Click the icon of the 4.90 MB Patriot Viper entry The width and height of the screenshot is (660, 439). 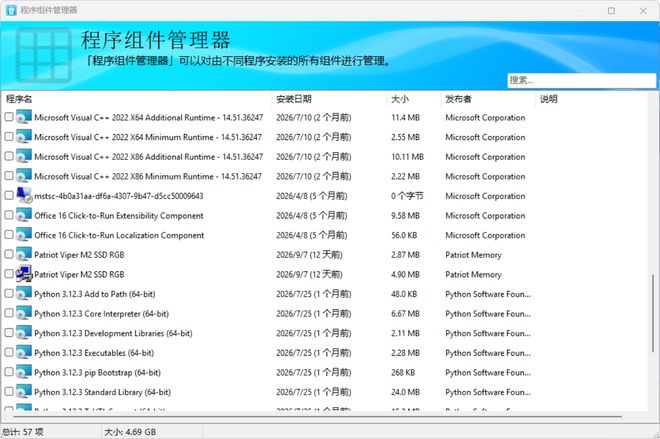[24, 274]
